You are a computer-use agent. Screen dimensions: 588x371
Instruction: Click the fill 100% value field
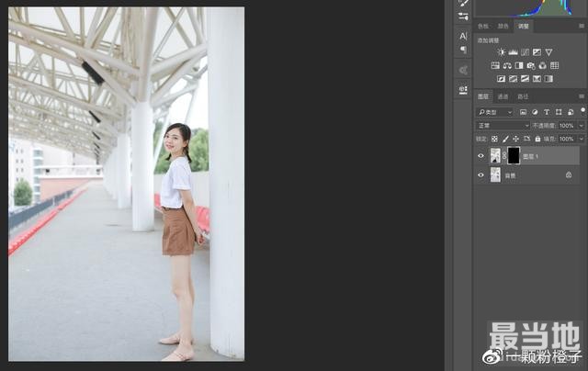565,139
